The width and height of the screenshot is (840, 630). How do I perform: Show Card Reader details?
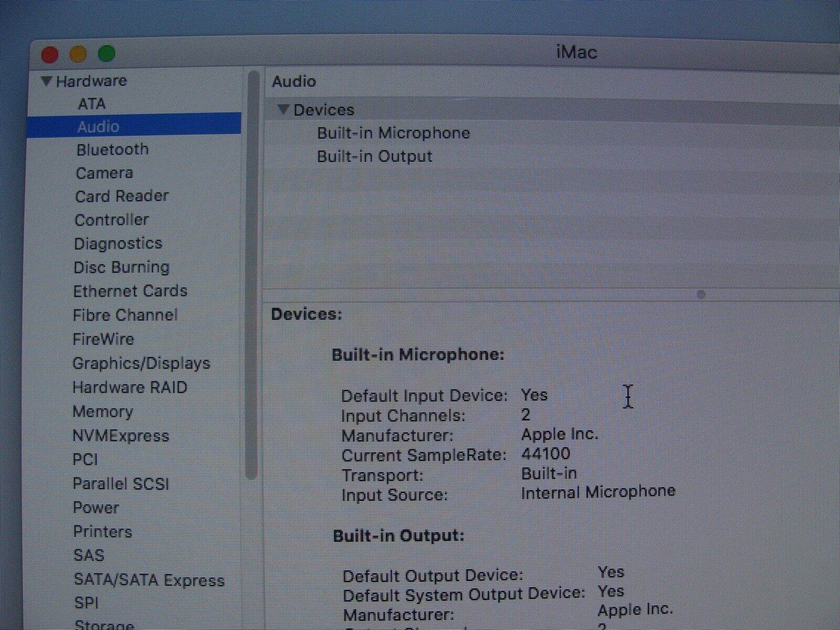coord(121,196)
